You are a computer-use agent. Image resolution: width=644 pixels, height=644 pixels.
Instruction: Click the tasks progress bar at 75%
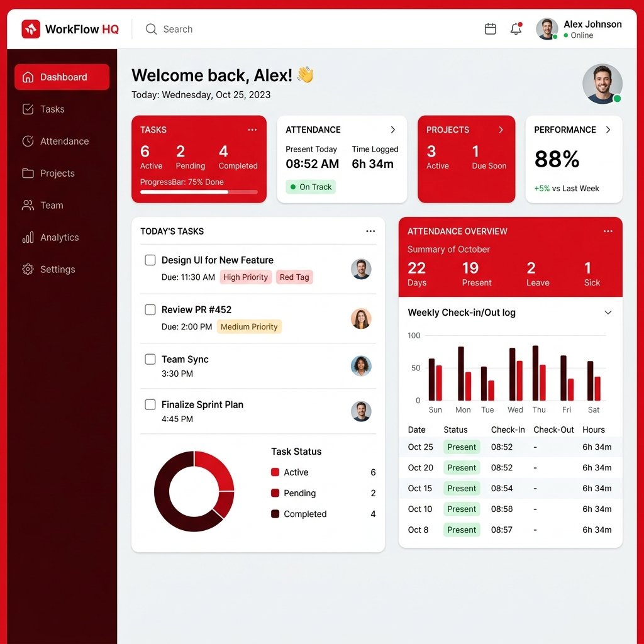[199, 192]
